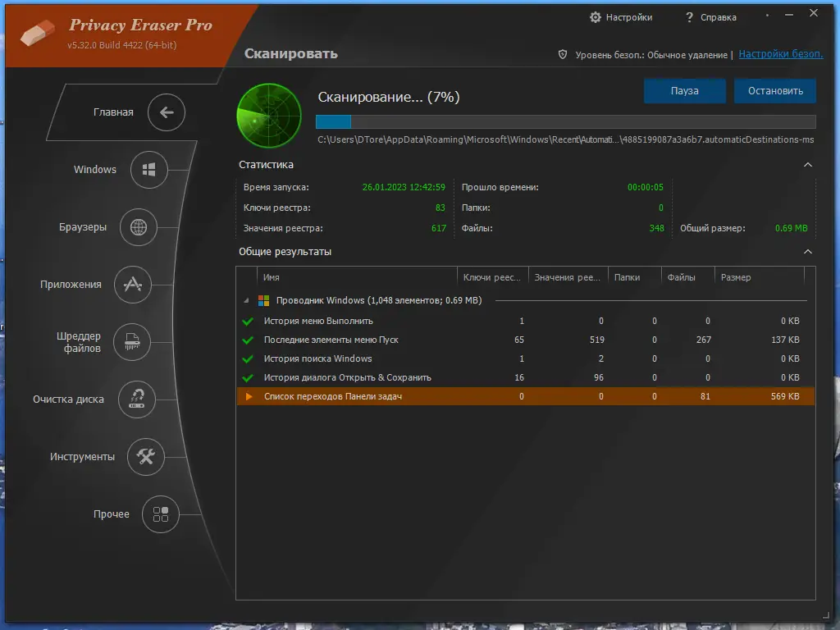
Task: Click the files value 267 in table
Action: click(x=703, y=340)
